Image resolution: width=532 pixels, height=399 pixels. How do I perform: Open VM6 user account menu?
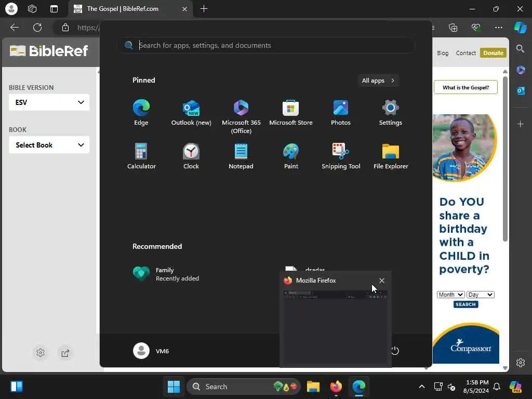click(151, 351)
